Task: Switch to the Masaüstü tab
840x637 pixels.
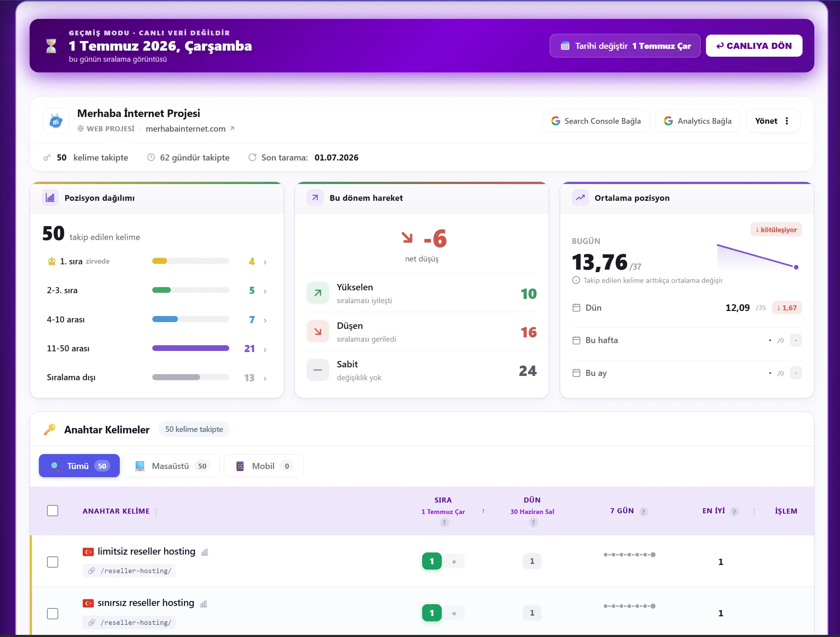Action: click(171, 466)
